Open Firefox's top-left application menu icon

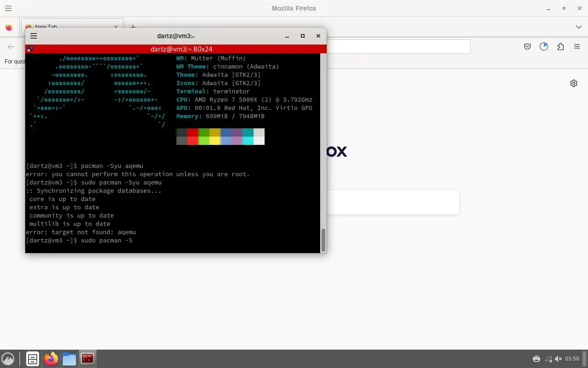(x=8, y=8)
